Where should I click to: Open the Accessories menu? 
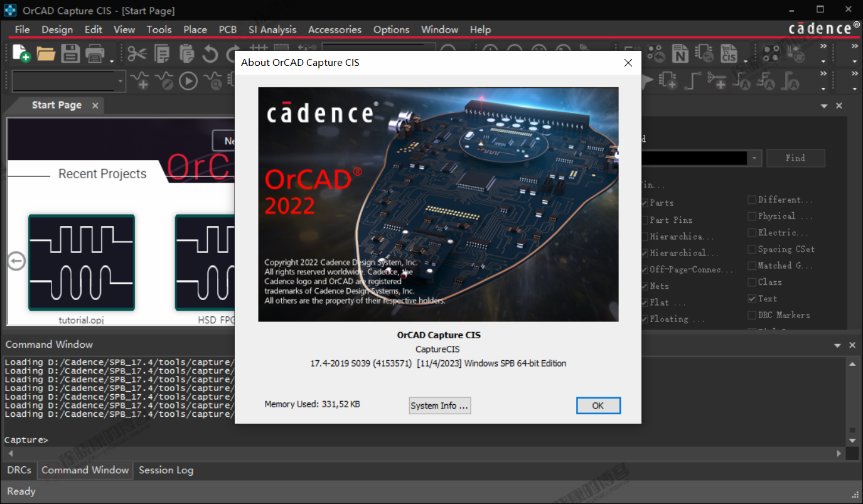click(335, 29)
